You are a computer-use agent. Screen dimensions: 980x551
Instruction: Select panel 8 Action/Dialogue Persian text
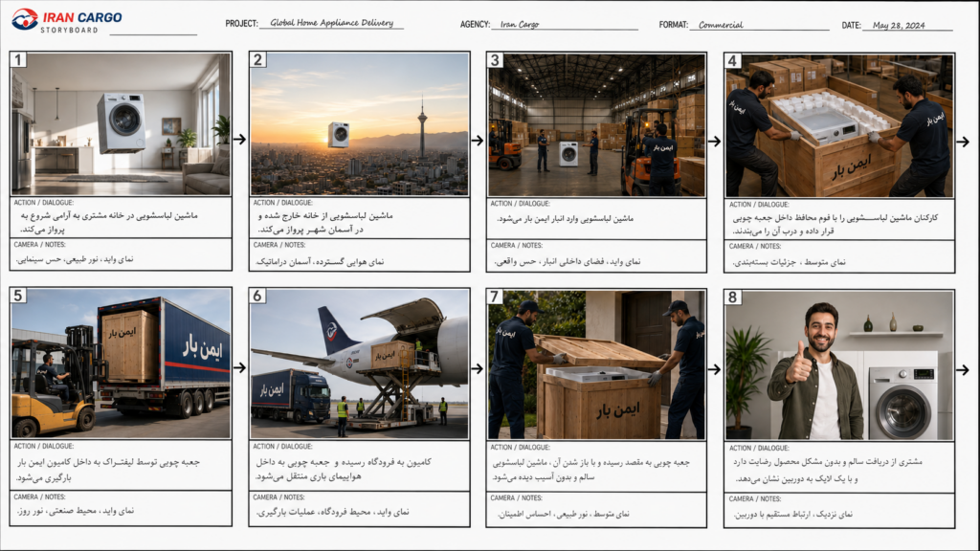[x=828, y=470]
